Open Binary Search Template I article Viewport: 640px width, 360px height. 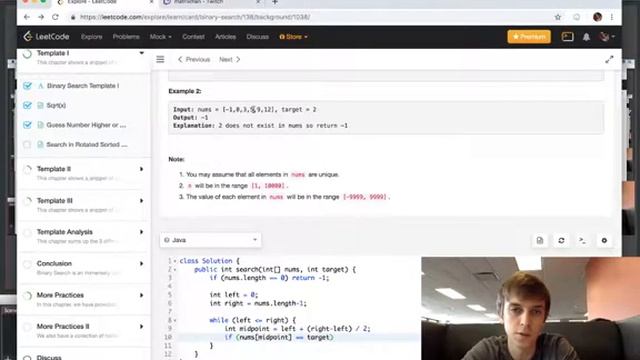(x=83, y=86)
